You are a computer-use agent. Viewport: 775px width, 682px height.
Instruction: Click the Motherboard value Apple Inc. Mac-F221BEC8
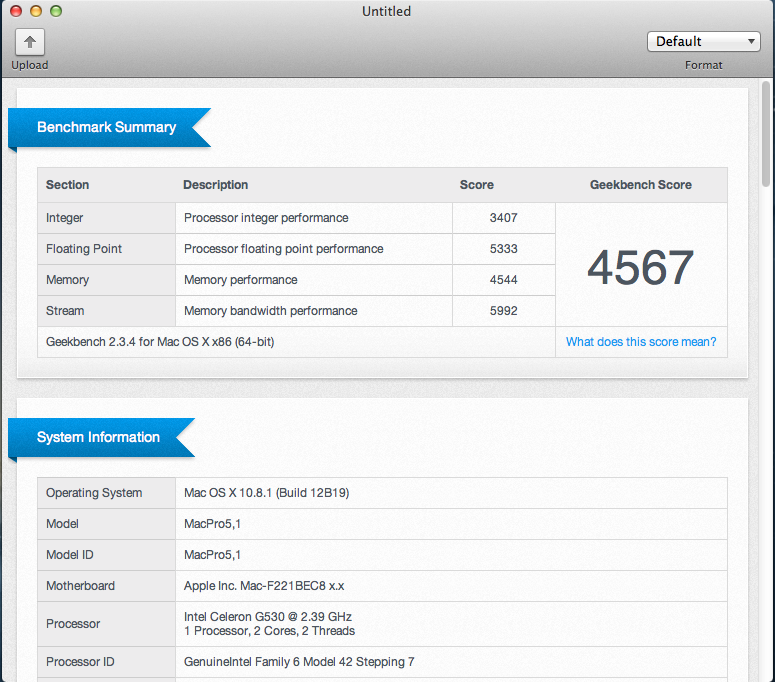pyautogui.click(x=264, y=586)
